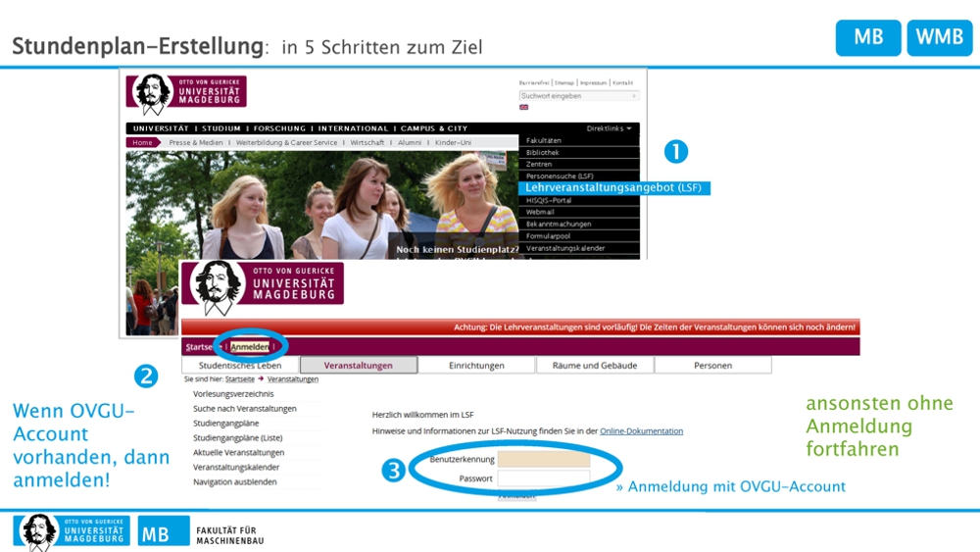Open the CAMPUS & CITY menu
Screen dimensions: 980x552
point(434,128)
